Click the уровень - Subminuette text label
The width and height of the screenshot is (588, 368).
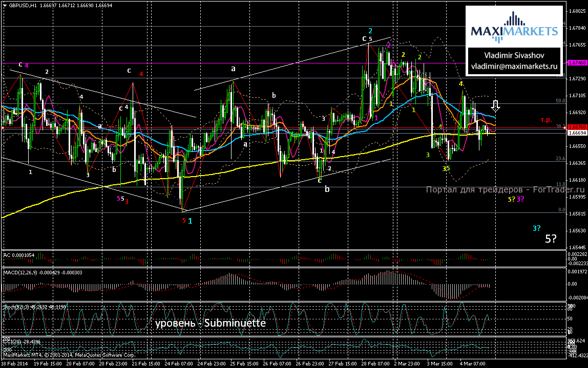(211, 323)
